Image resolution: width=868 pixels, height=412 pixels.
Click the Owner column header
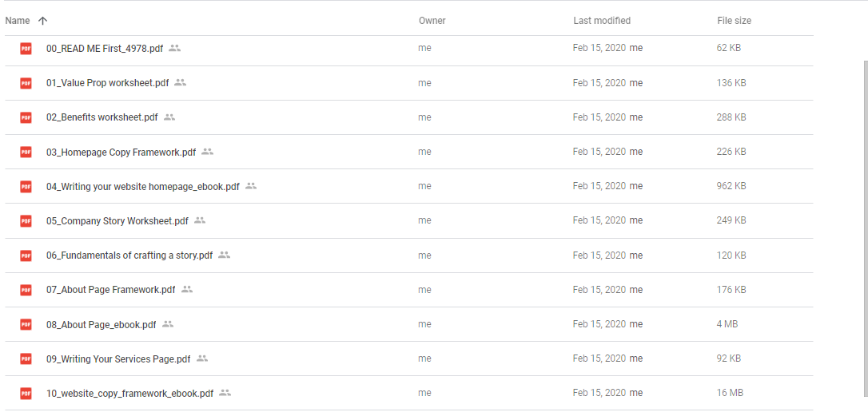pos(432,21)
